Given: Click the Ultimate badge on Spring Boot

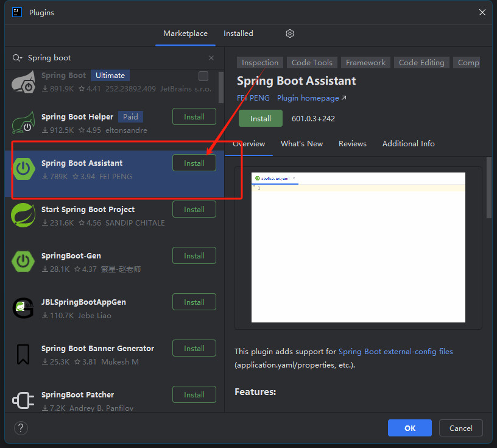Looking at the screenshot, I should 110,76.
